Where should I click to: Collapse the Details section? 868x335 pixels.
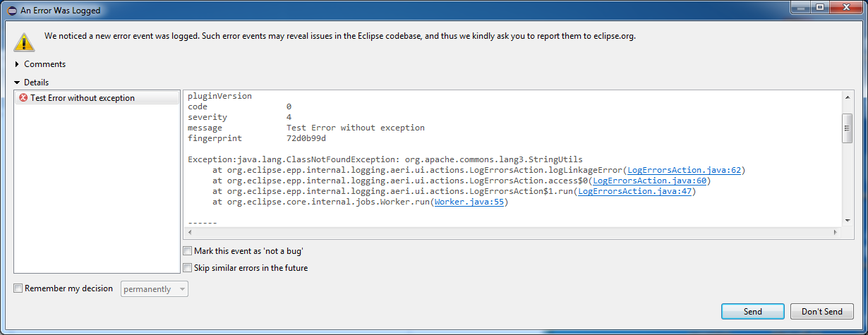[18, 83]
